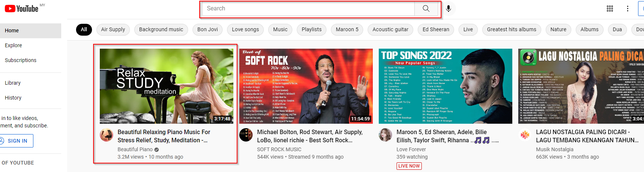
Task: Select the Maroon 5 chip
Action: 347,29
